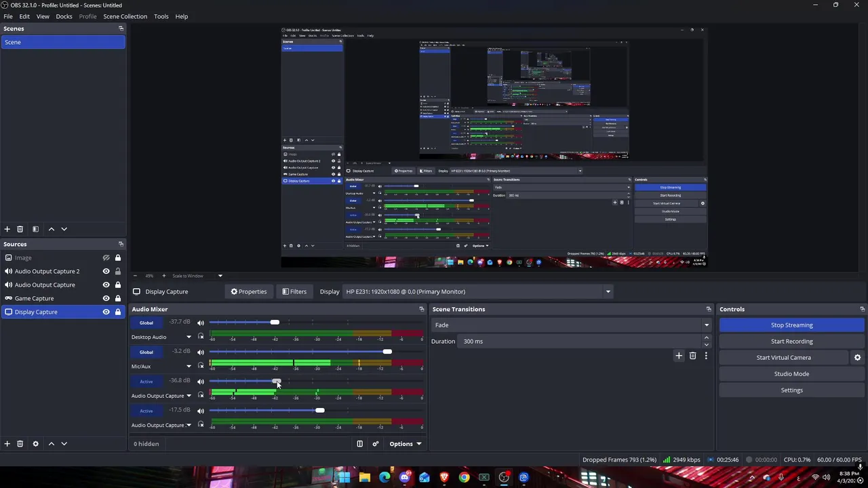Move source up arrow in Sources toolbar
Viewport: 868px width, 488px height.
click(x=51, y=444)
